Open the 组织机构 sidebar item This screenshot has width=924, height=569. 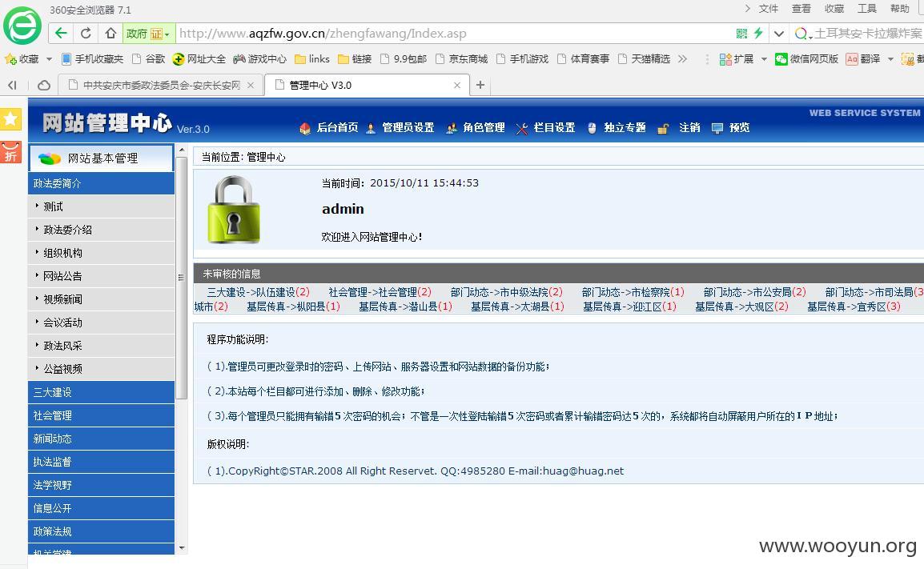pos(101,253)
